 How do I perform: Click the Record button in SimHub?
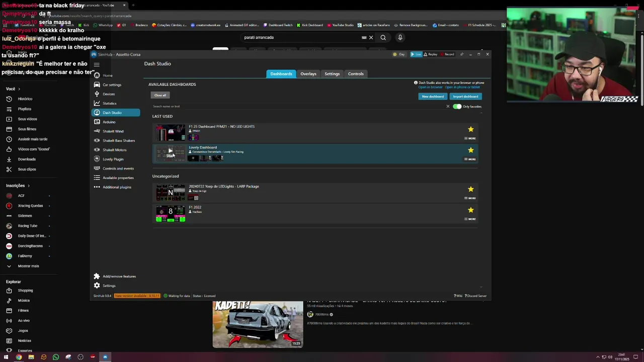[447, 54]
